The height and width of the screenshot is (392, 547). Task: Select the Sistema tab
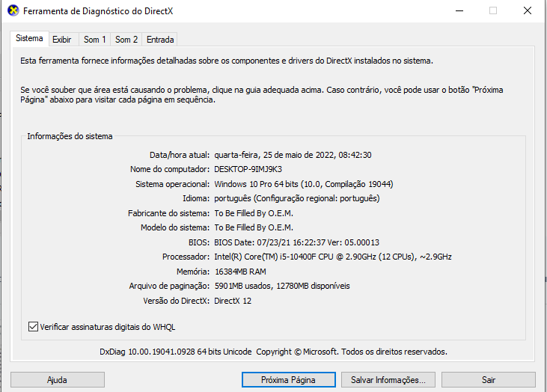tap(29, 38)
